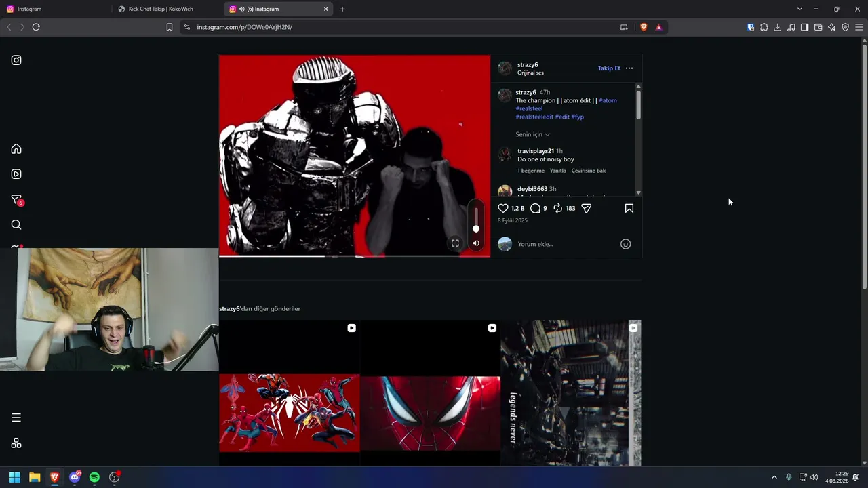The image size is (868, 488).
Task: Mute the video with the speaker icon
Action: click(476, 243)
